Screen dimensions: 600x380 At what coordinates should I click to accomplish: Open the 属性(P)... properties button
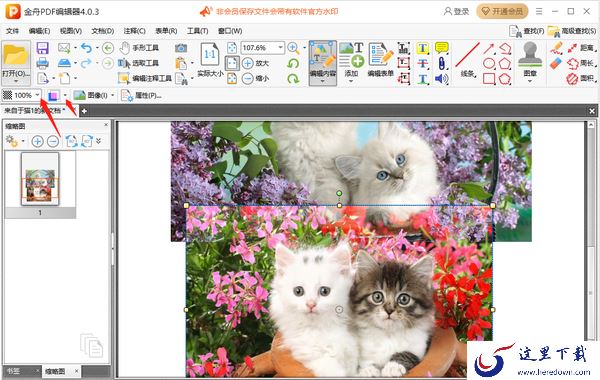[141, 95]
